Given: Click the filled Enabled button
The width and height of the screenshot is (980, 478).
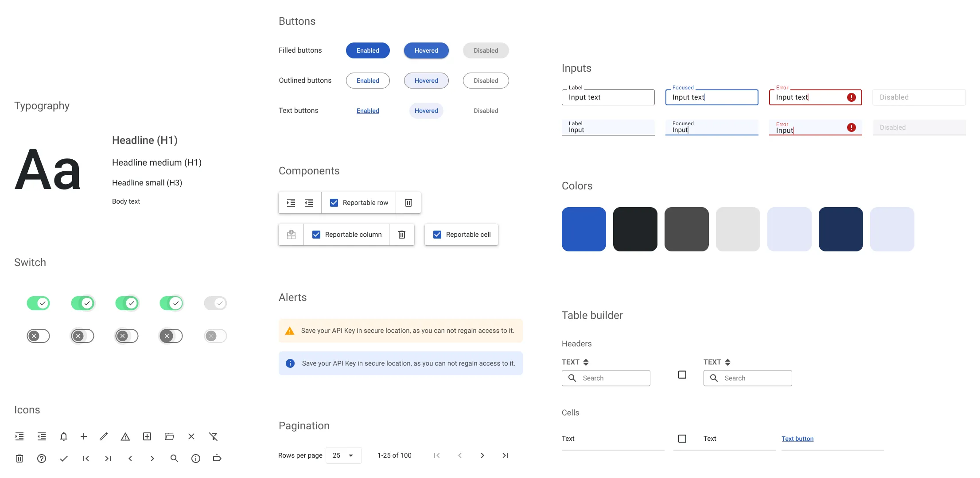Looking at the screenshot, I should 368,50.
